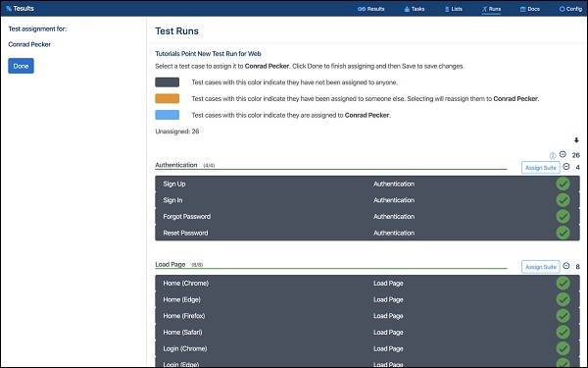The width and height of the screenshot is (588, 368).
Task: Click the info icon beside 26
Action: pyautogui.click(x=553, y=155)
